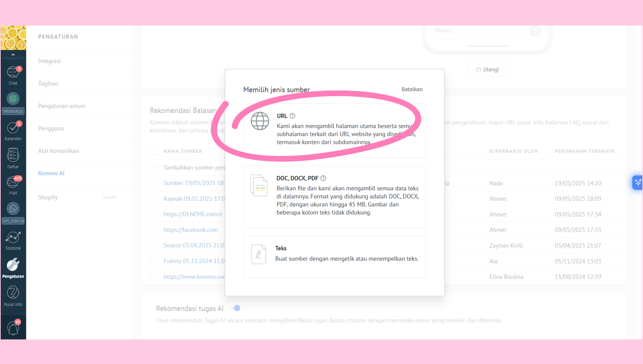Choose the Teks source type card

click(335, 257)
